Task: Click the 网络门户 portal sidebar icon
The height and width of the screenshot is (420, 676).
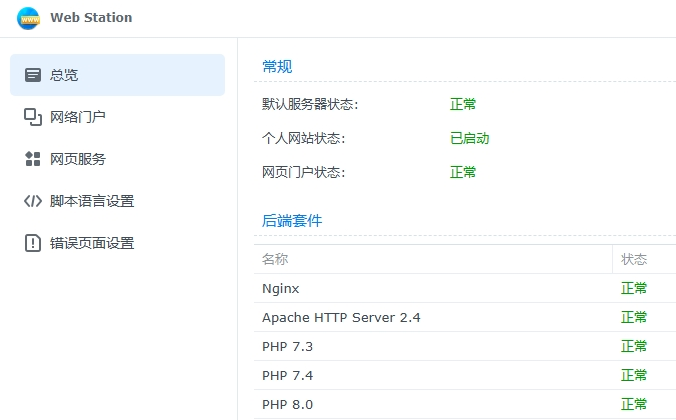Action: click(x=33, y=117)
